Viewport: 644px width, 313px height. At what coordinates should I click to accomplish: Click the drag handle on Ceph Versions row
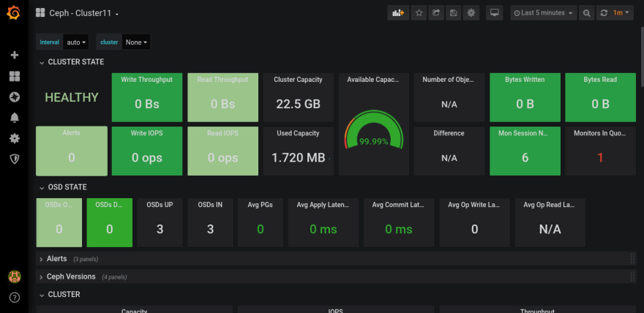pos(632,276)
